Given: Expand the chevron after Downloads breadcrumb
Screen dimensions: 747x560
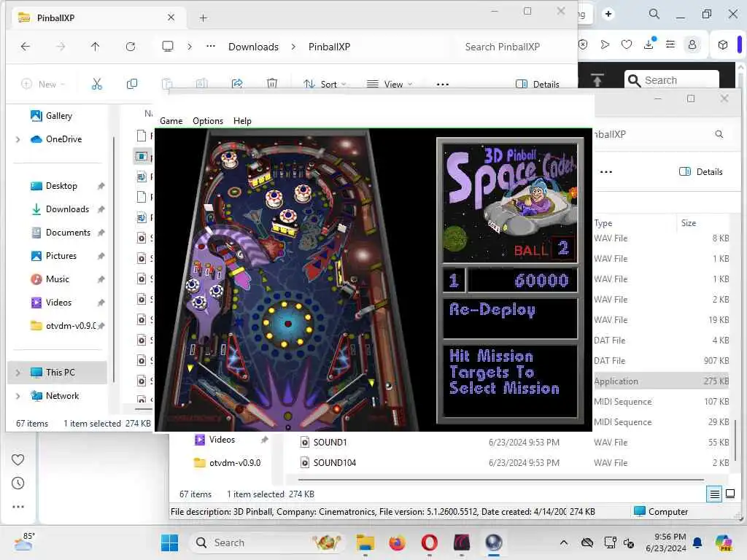Looking at the screenshot, I should (293, 46).
